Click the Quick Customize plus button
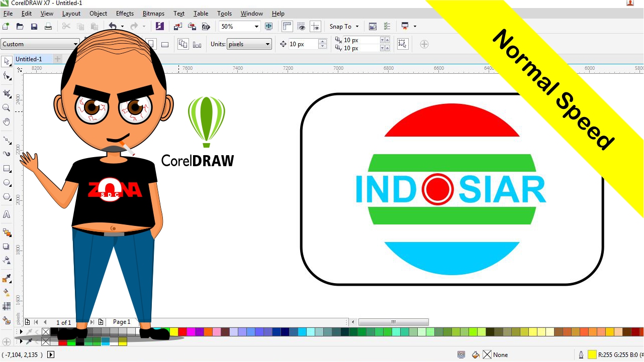 click(424, 44)
